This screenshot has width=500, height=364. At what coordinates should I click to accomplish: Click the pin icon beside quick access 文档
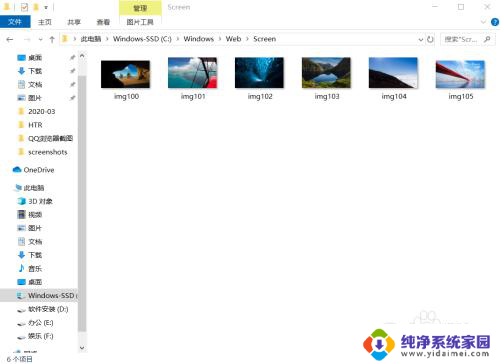click(72, 85)
